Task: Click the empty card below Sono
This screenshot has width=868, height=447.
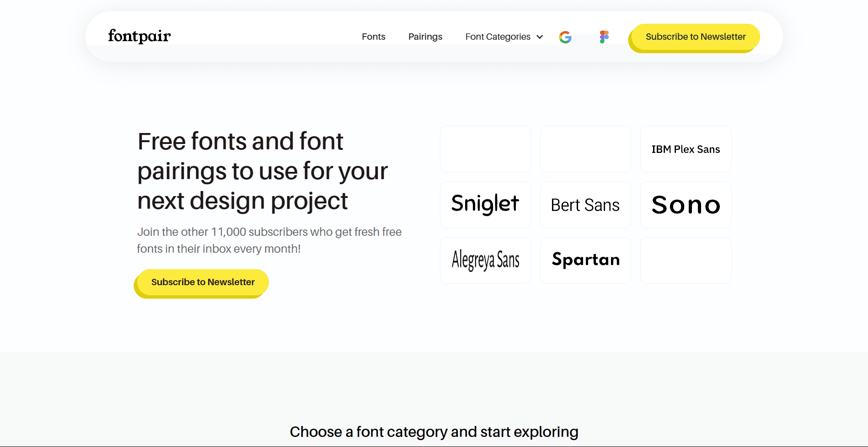Action: [686, 260]
